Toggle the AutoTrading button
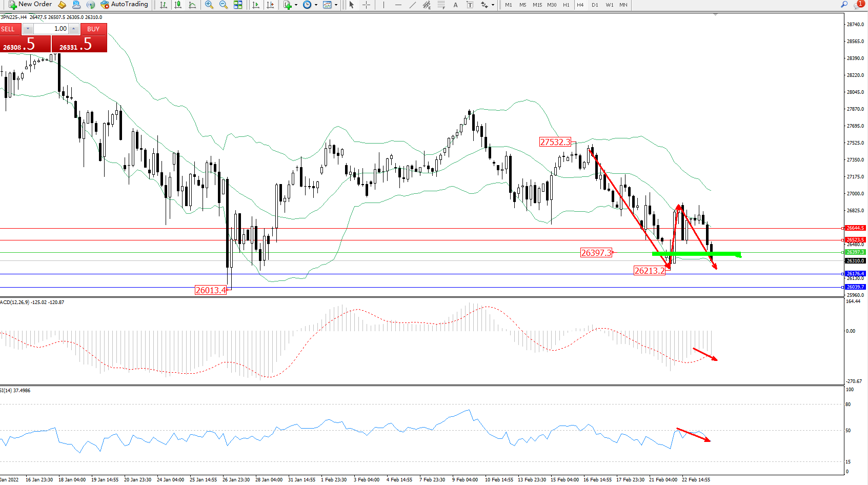 125,5
